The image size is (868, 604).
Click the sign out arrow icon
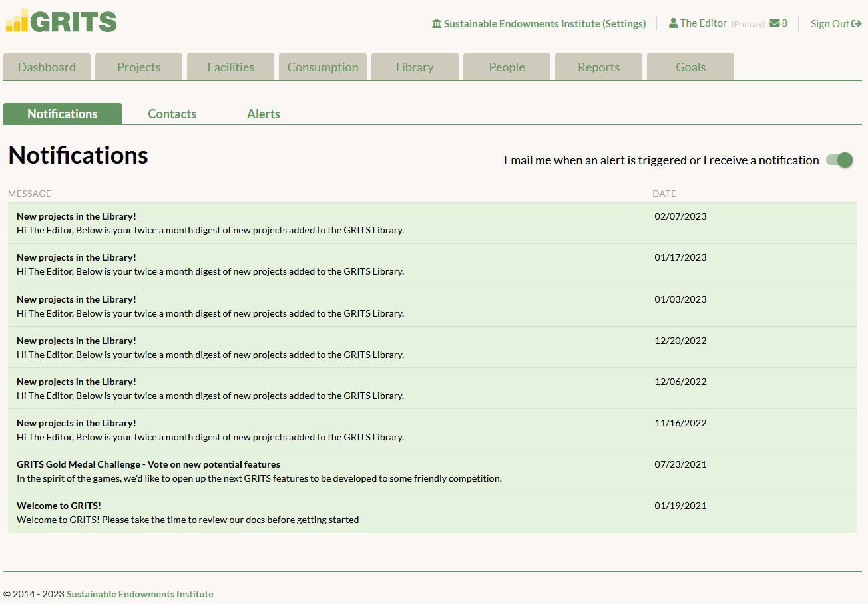[x=857, y=24]
